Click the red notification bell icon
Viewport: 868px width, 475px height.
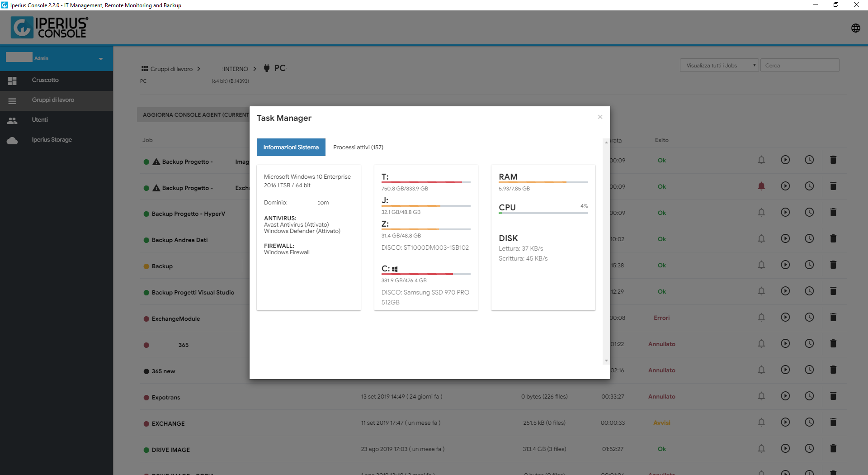click(x=761, y=186)
